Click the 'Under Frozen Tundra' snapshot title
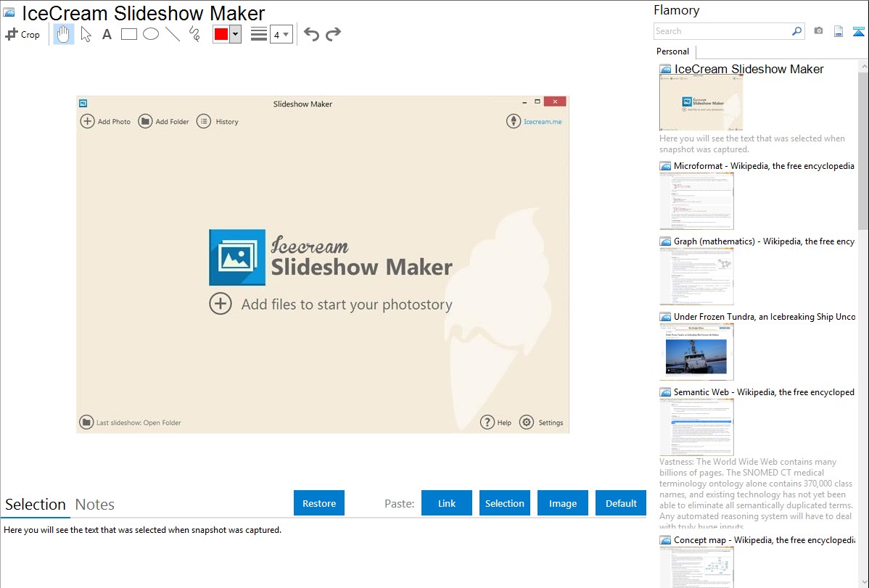 pyautogui.click(x=765, y=316)
